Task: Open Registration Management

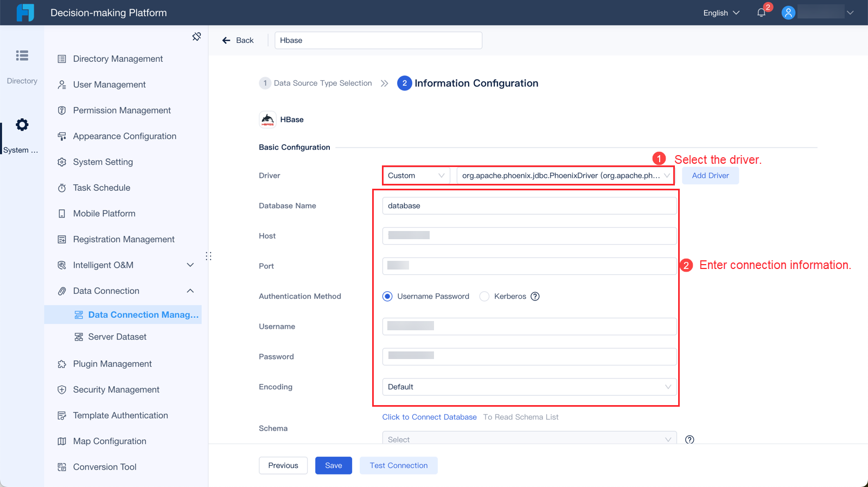Action: (x=123, y=239)
